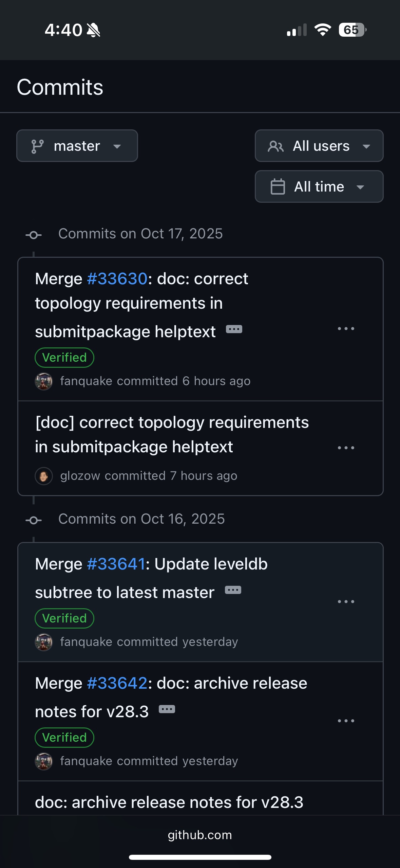Open pull request #33630 link

coord(117,279)
